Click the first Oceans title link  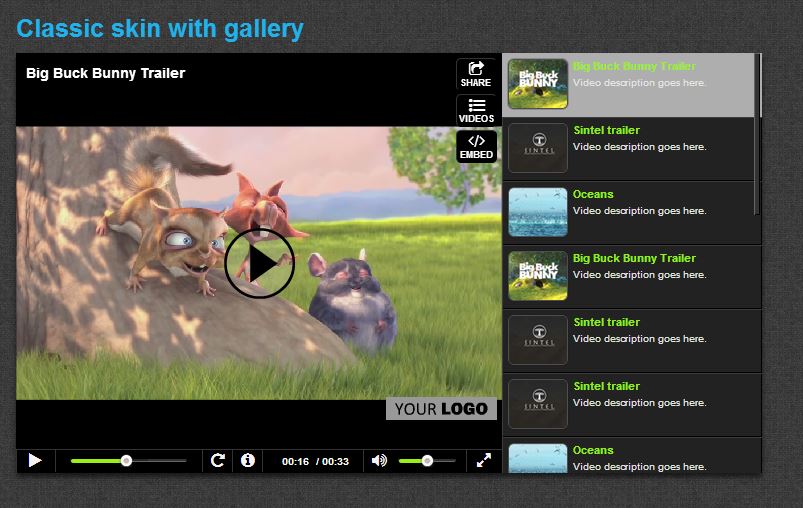pos(593,194)
